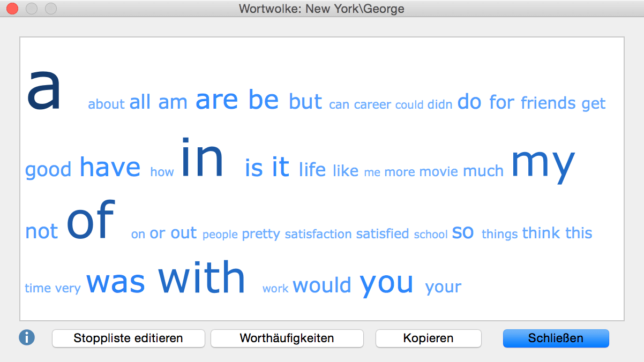Select the word "have"

pos(110,167)
